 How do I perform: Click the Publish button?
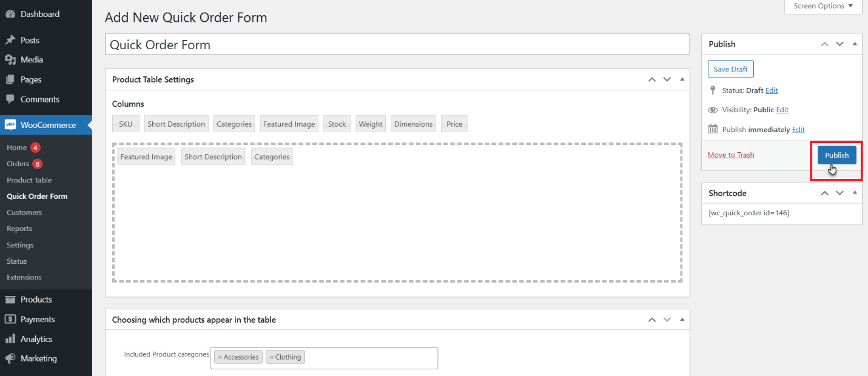(x=836, y=155)
